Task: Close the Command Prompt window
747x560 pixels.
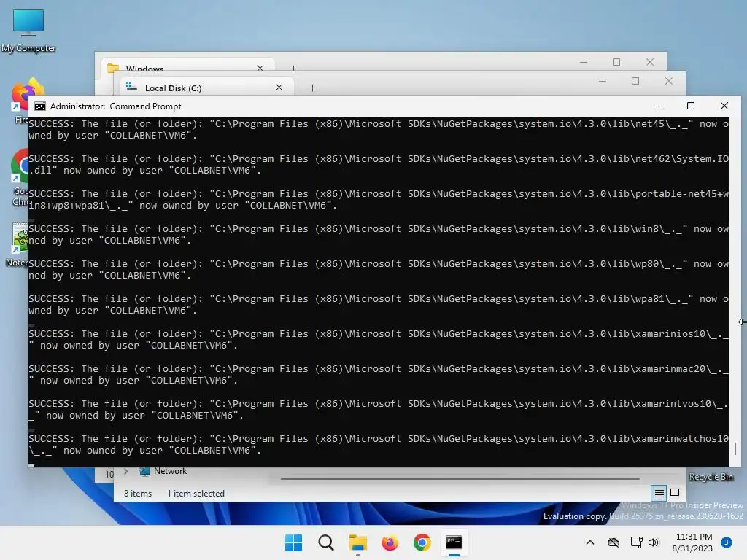Action: coord(724,106)
